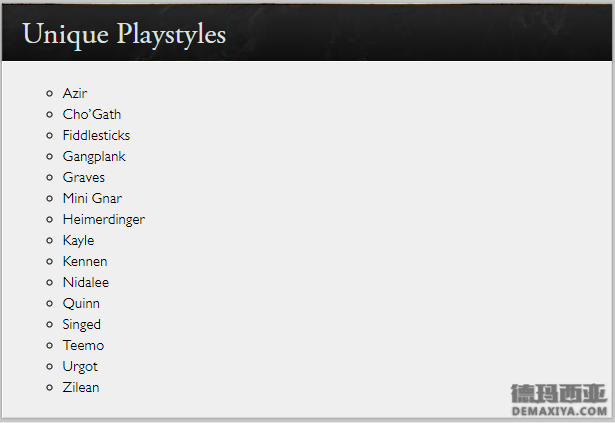615x423 pixels.
Task: Select Nidalee in the list
Action: pos(86,283)
